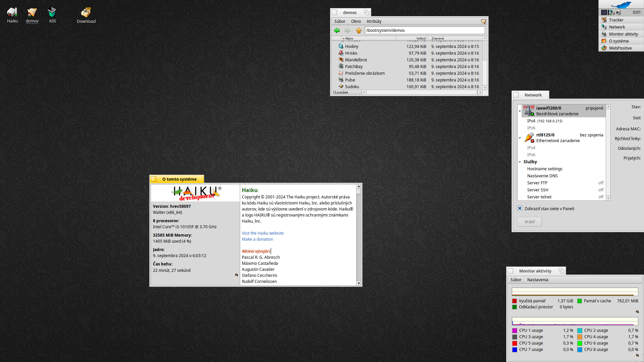Open Súbor menu in demos window
Image resolution: width=644 pixels, height=362 pixels.
tap(339, 21)
